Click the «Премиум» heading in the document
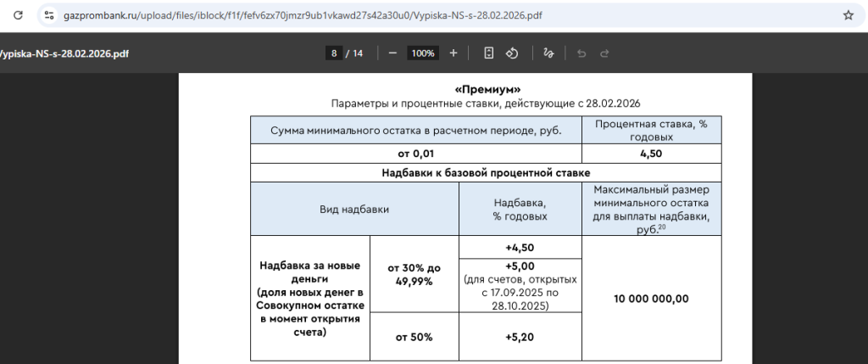The image size is (868, 364). point(487,89)
